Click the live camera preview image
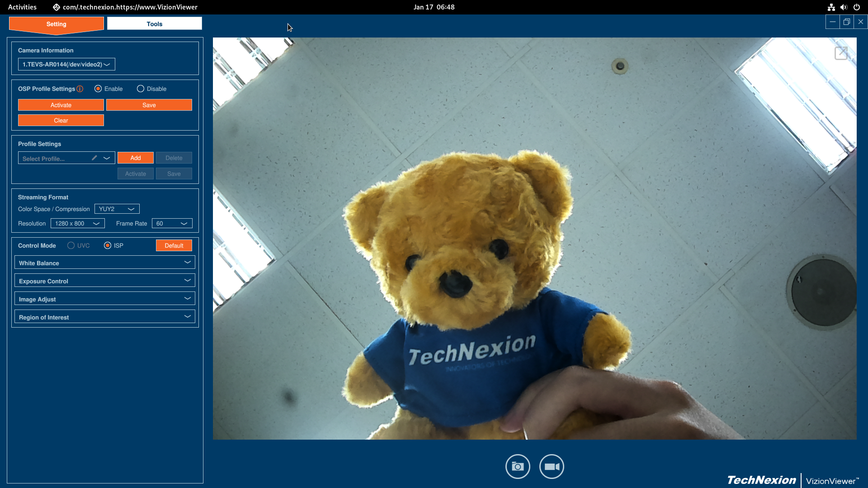Image resolution: width=868 pixels, height=488 pixels. point(535,239)
